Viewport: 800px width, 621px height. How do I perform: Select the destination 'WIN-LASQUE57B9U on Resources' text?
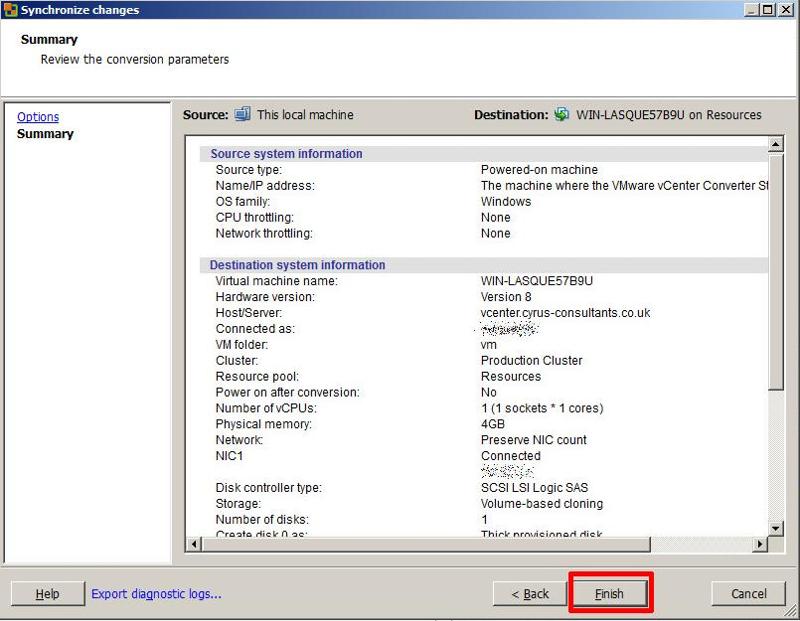[669, 114]
